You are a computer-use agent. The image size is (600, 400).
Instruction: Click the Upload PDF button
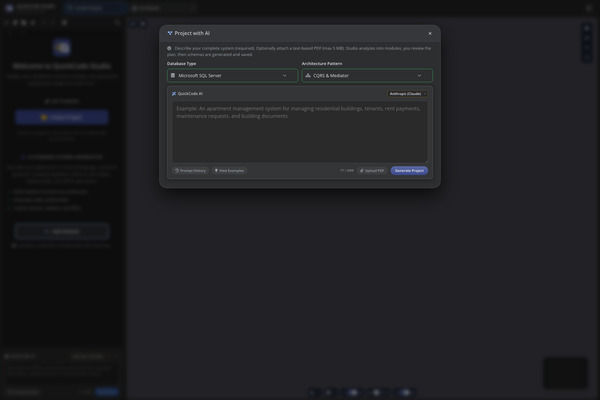pos(372,171)
